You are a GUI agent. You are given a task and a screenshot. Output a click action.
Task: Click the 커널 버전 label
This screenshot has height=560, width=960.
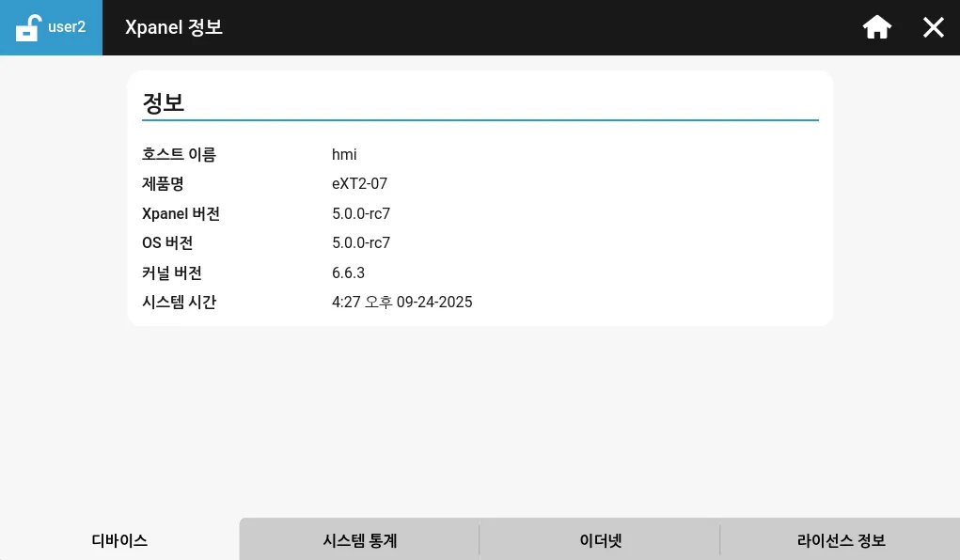(172, 273)
